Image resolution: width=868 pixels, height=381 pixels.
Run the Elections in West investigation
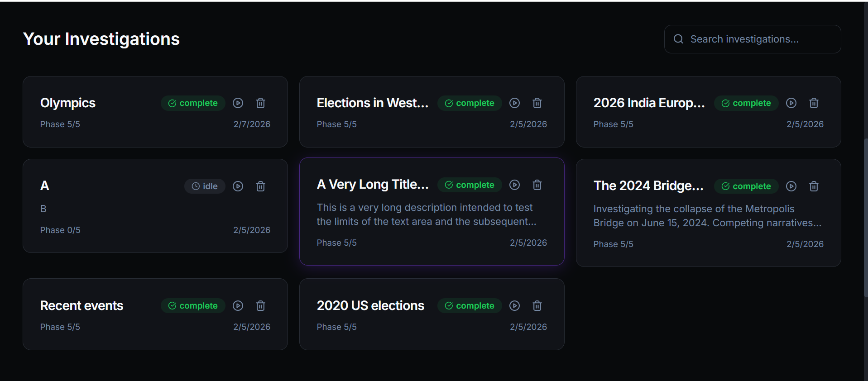(514, 103)
